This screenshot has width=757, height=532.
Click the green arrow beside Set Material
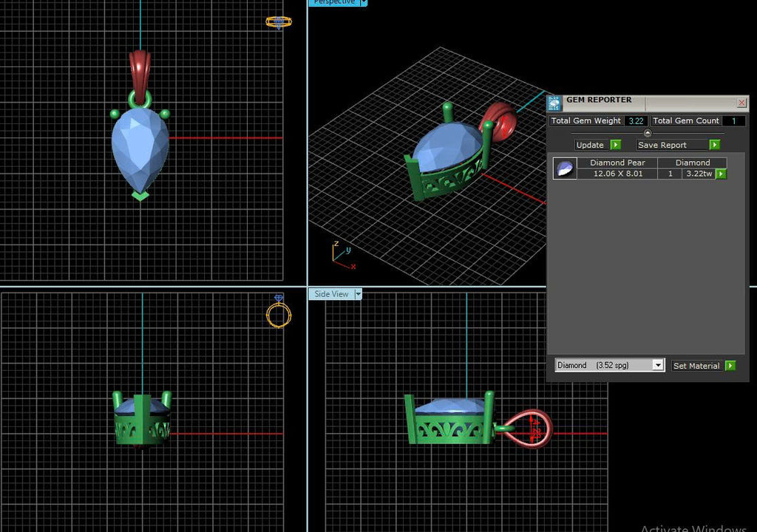point(730,366)
